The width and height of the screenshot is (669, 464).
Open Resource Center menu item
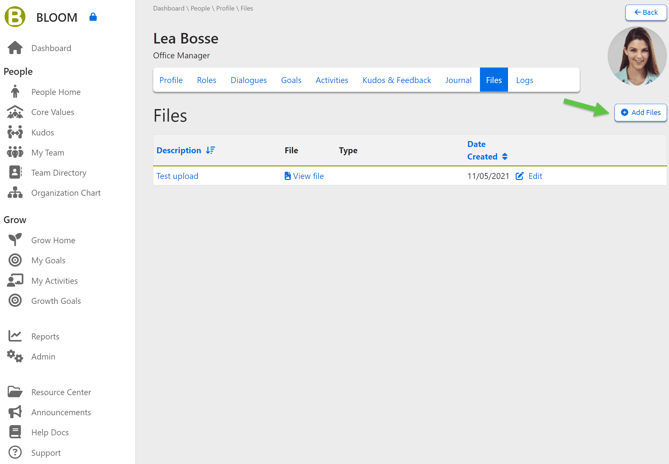click(61, 392)
